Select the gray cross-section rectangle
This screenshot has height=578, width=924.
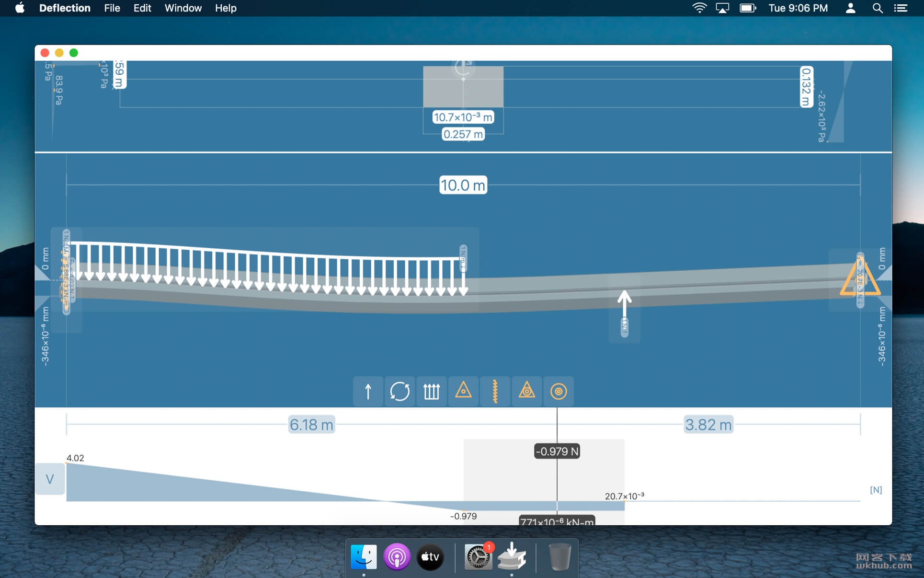coord(463,87)
